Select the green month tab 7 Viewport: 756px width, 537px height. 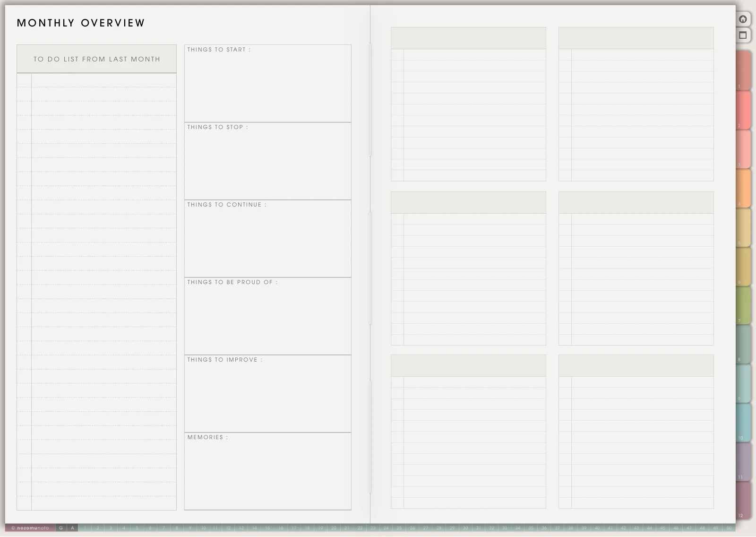[743, 305]
